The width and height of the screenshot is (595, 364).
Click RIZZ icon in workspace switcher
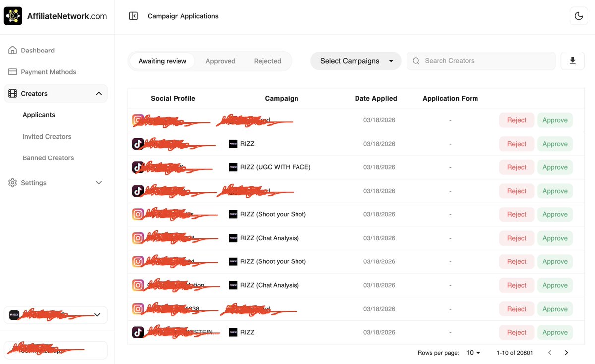(x=14, y=315)
